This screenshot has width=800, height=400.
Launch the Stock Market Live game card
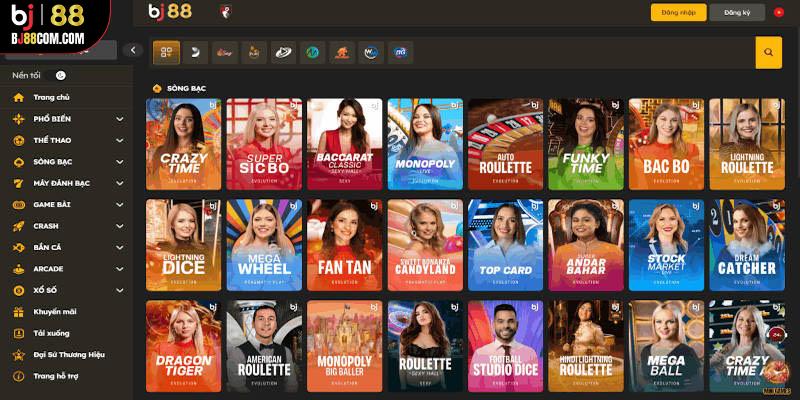(x=666, y=245)
